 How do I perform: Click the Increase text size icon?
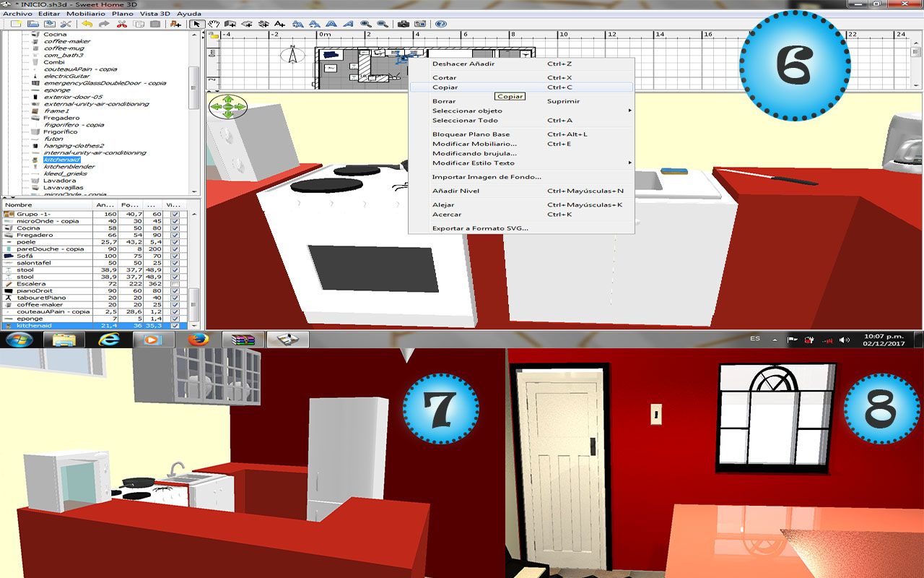[298, 24]
